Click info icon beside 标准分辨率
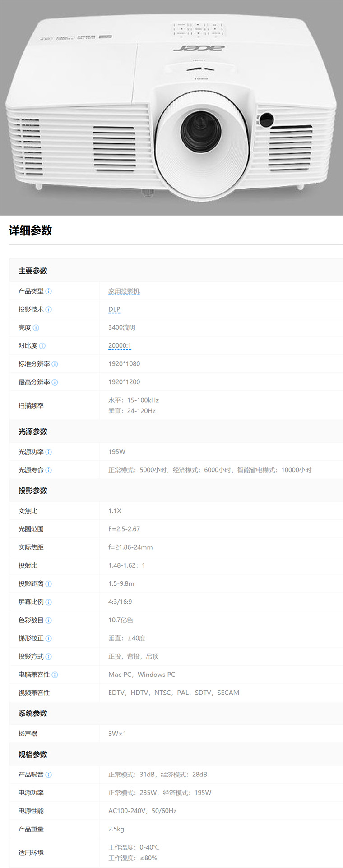 [55, 364]
